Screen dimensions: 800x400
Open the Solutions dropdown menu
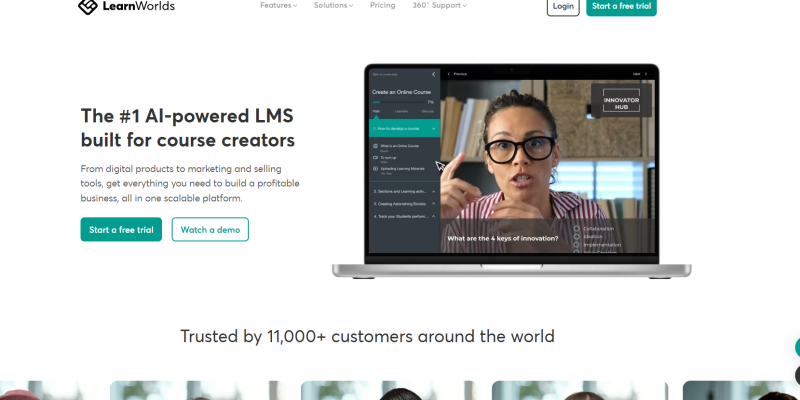pos(333,5)
